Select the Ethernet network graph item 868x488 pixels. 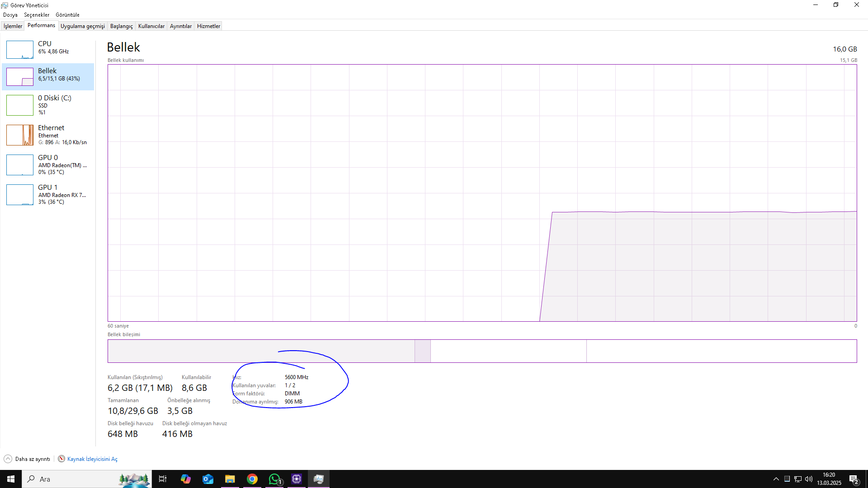(x=20, y=135)
